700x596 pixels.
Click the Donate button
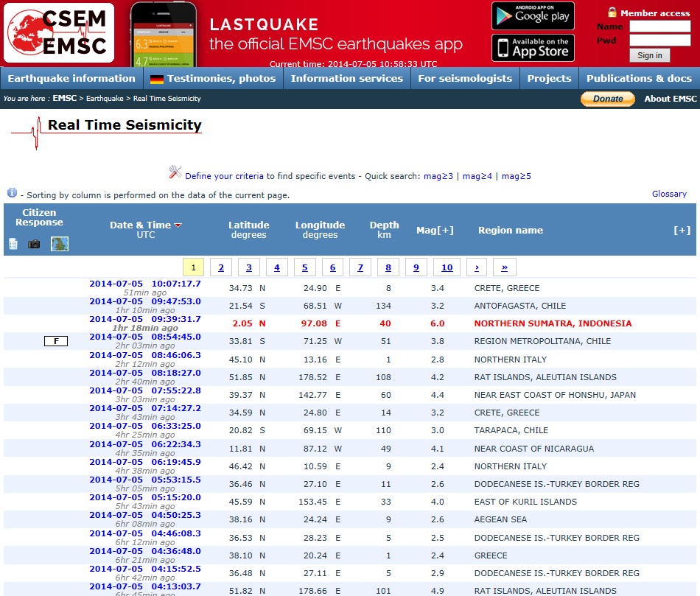607,99
